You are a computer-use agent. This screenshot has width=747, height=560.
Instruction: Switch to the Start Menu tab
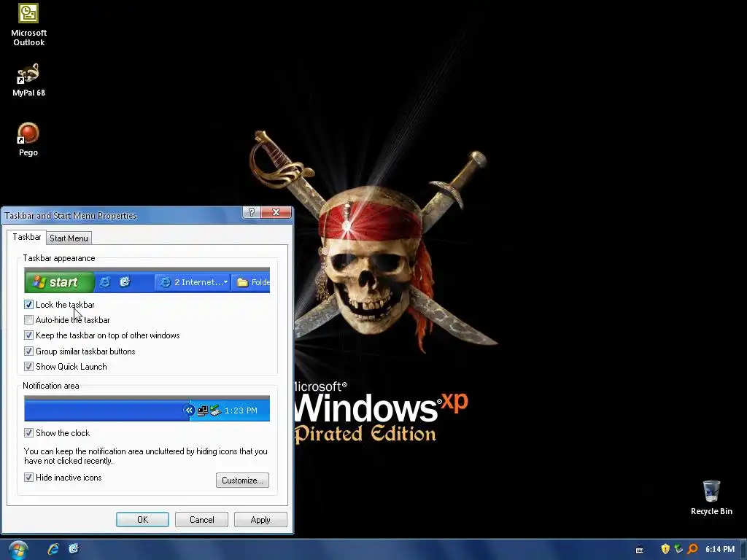pos(69,238)
